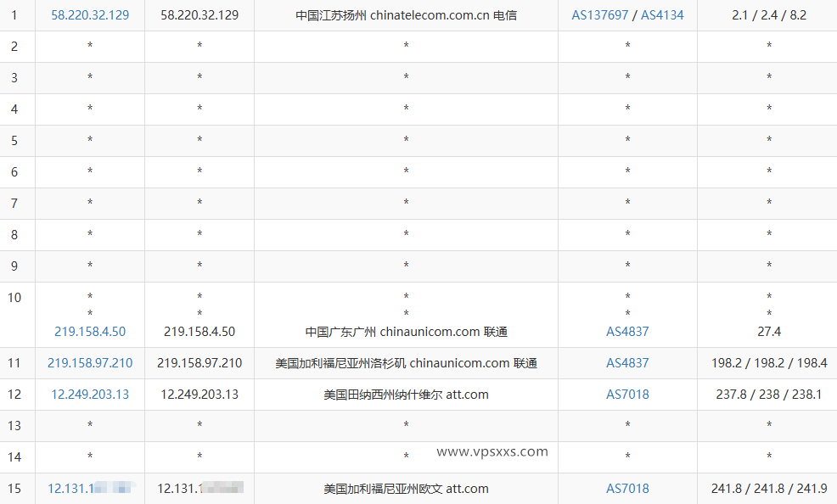Screen dimensions: 837x504
Task: Select location text 美国加利福尼亚州洛杉矶 chinaunicom.com 联通
Action: pos(407,362)
